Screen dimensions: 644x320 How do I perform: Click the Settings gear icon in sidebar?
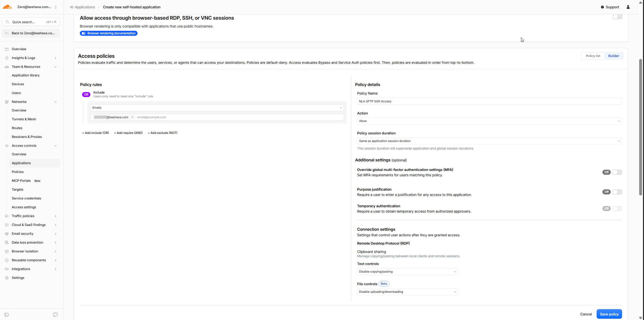tap(7, 278)
